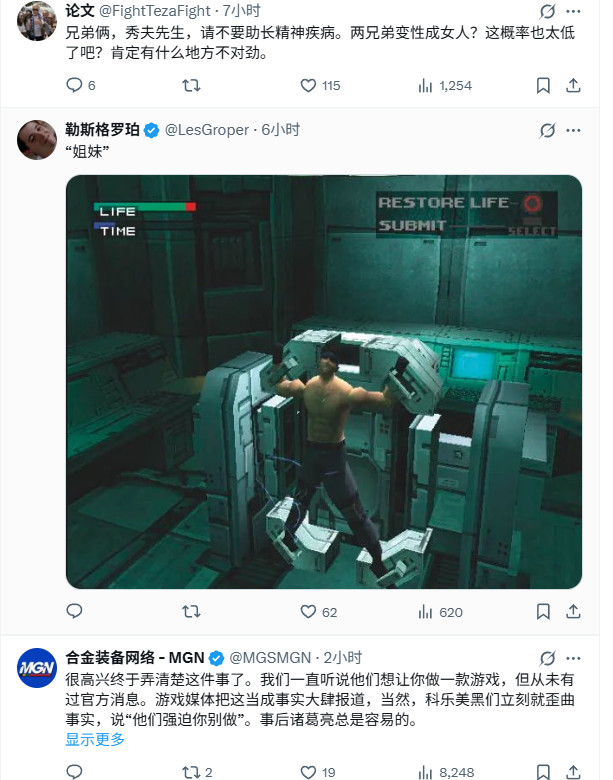This screenshot has height=780, width=613.
Task: Open the game screenshot image
Action: pyautogui.click(x=324, y=382)
